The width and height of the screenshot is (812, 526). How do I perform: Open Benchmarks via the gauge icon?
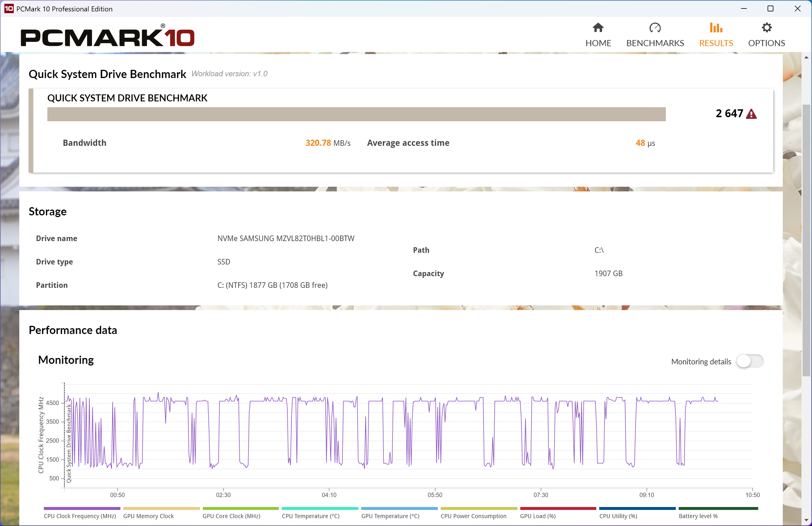[655, 28]
